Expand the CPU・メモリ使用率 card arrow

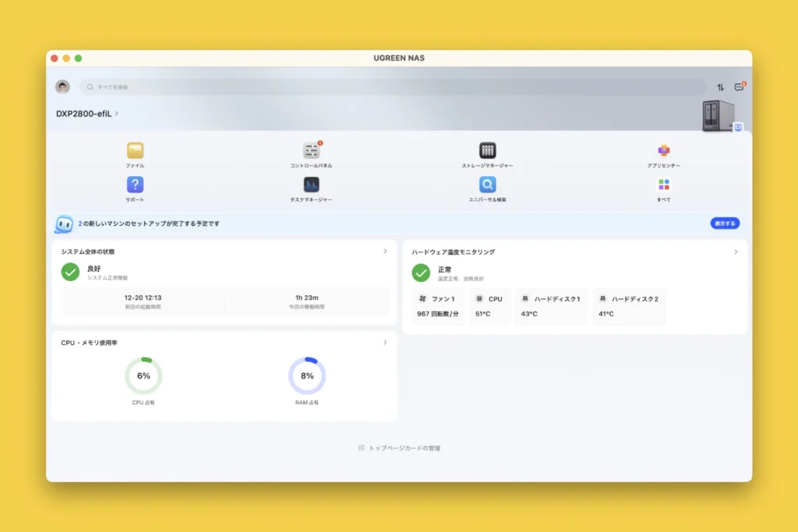click(x=385, y=342)
